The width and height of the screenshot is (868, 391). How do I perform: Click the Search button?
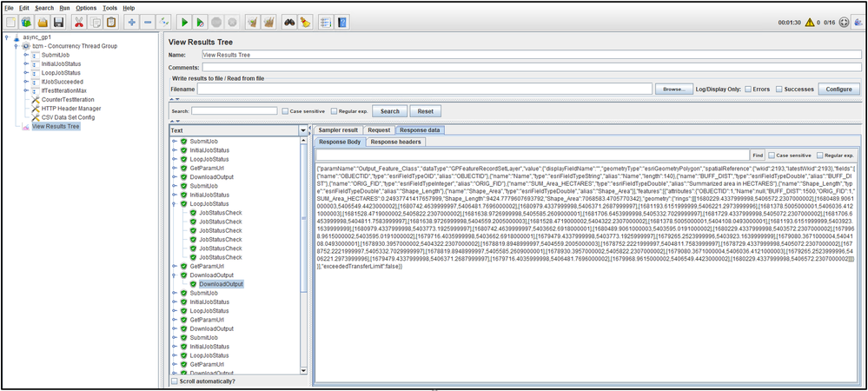coord(390,111)
